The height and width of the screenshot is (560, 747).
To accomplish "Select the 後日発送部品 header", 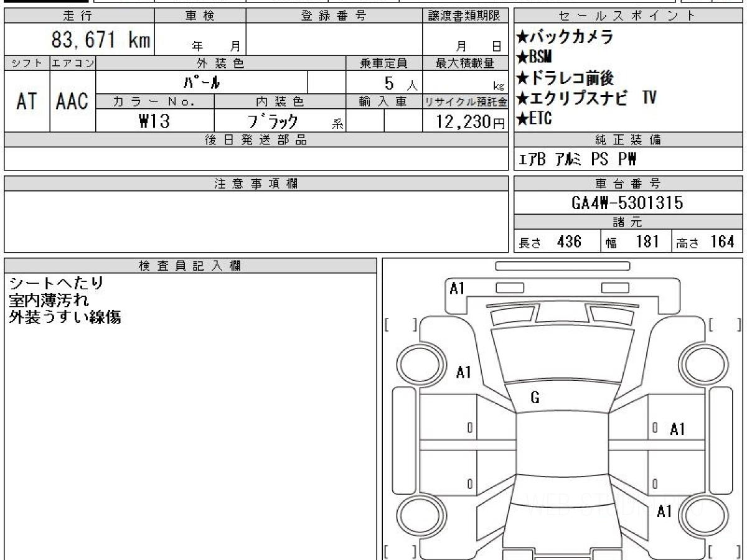I will click(256, 140).
